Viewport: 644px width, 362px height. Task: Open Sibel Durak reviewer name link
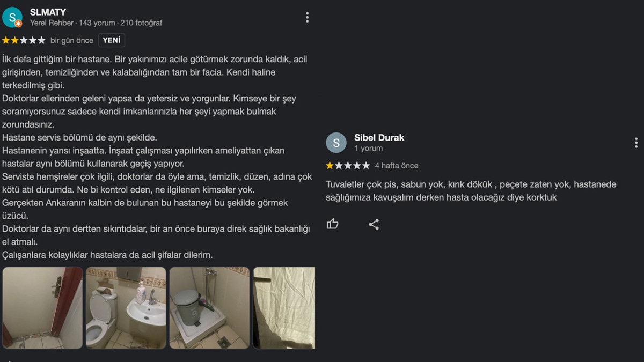click(379, 137)
